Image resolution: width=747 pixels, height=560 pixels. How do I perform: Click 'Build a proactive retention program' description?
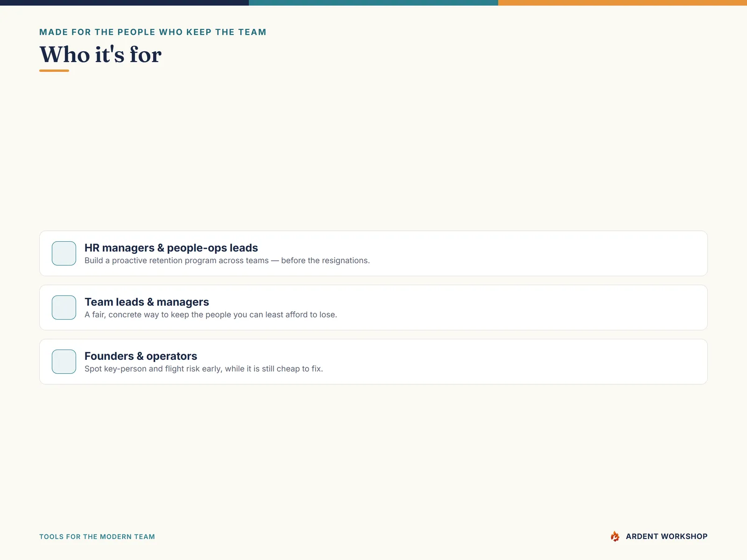click(227, 260)
